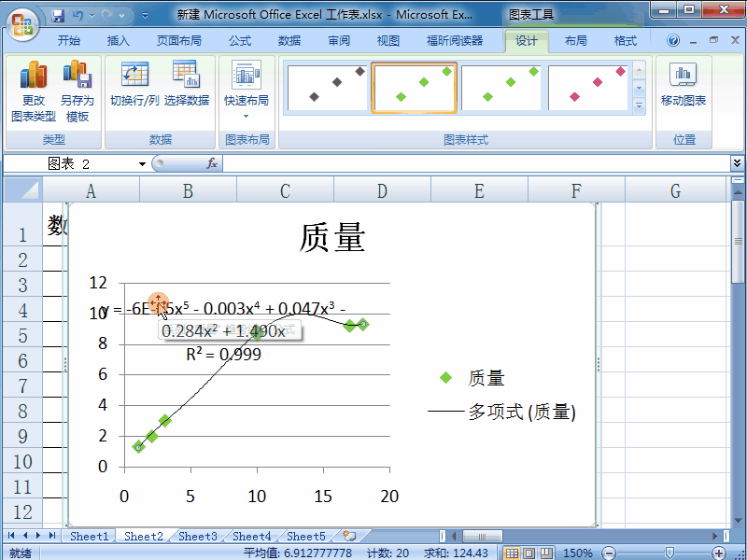Insert a new worksheet tab icon
Viewport: 747px width, 560px height.
(349, 536)
